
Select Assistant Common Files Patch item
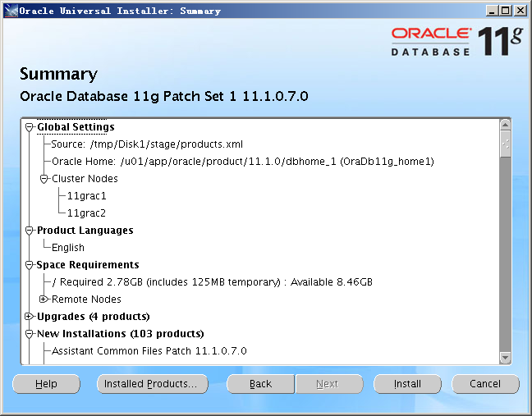[149, 351]
